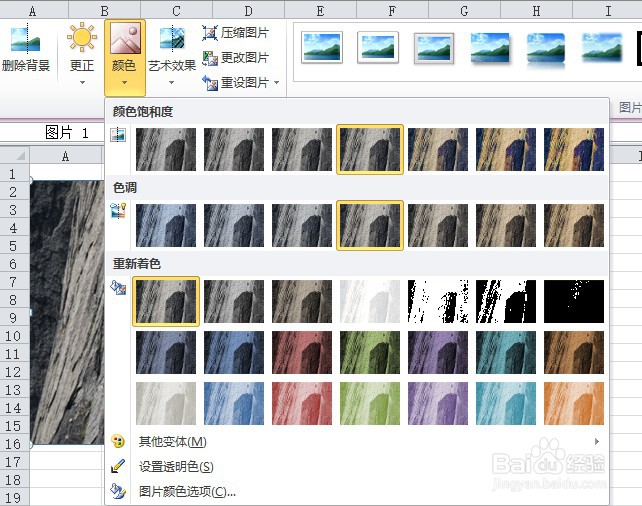Viewport: 642px width, 506px height.
Task: Click the Remove Background (删除背景) icon
Action: click(x=25, y=39)
